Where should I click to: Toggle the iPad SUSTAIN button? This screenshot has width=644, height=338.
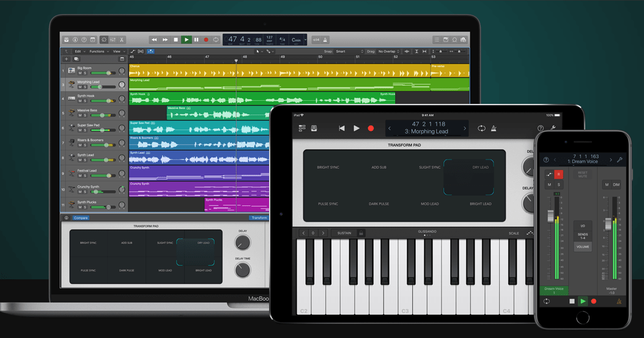click(344, 233)
